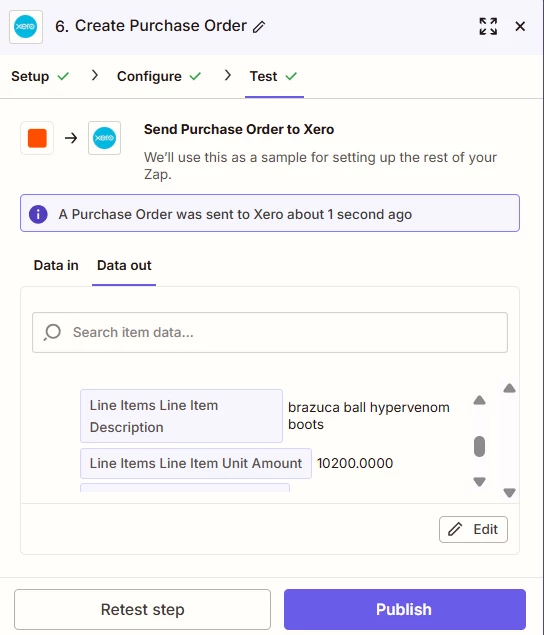544x635 pixels.
Task: Click the Xero app icon in header
Action: coord(26,27)
